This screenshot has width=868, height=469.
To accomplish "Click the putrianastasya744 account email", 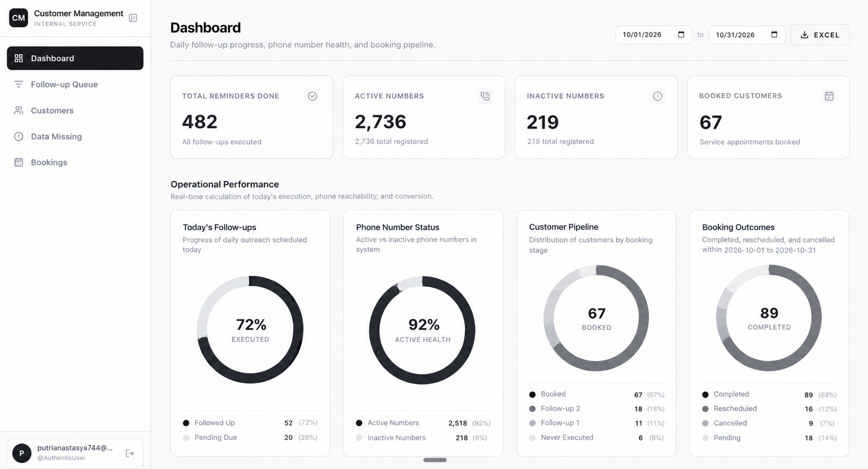I will (75, 448).
